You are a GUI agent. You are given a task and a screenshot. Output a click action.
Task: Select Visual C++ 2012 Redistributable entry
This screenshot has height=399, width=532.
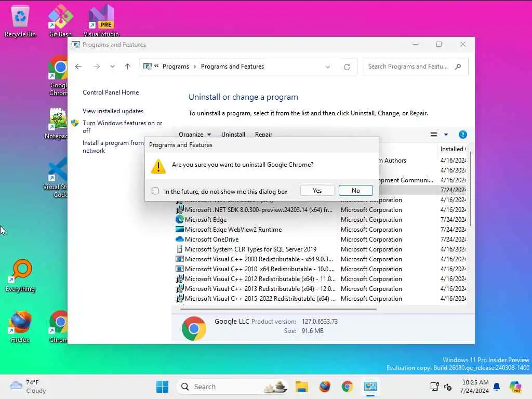(x=321, y=278)
